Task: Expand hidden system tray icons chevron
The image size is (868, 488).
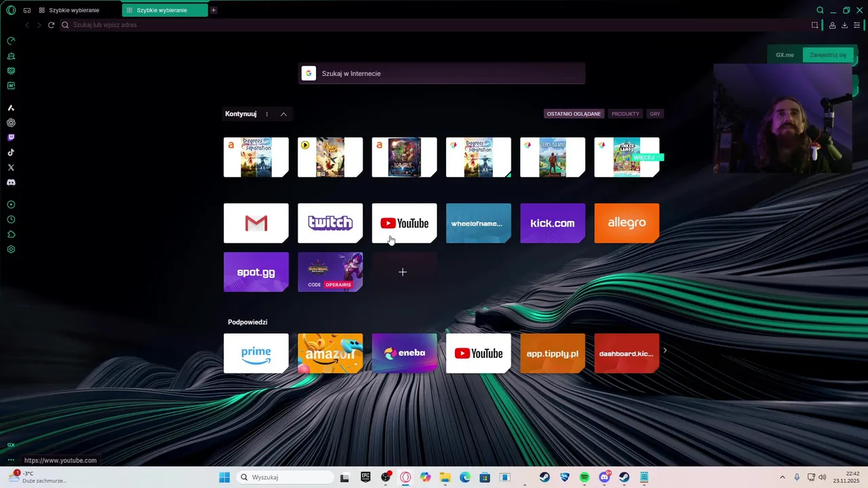Action: pos(782,477)
